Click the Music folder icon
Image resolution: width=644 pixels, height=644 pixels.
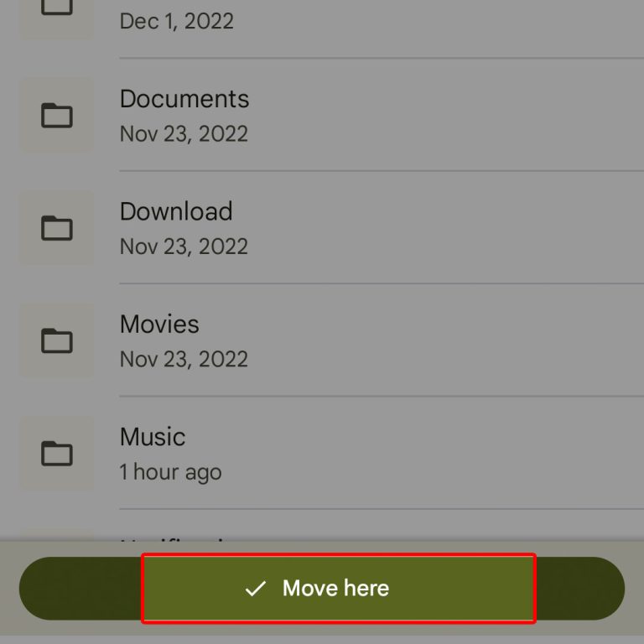(x=57, y=454)
